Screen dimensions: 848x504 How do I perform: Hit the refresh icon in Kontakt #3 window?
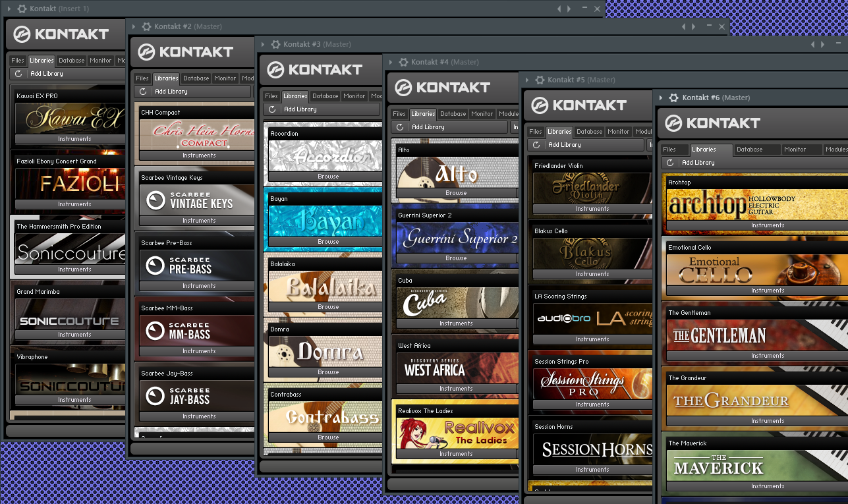271,109
